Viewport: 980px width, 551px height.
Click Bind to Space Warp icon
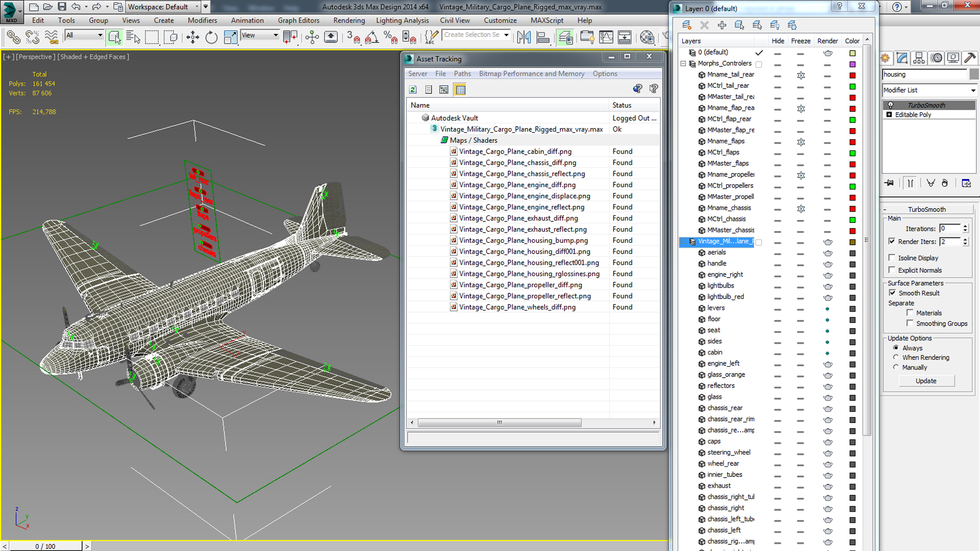point(51,37)
